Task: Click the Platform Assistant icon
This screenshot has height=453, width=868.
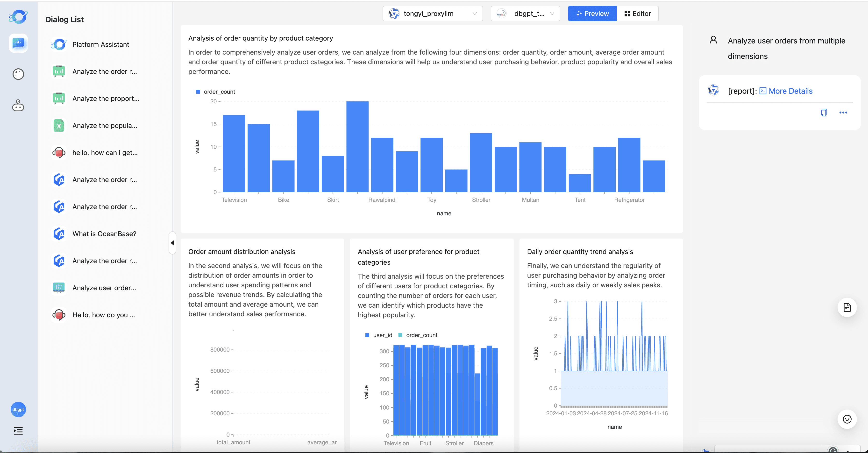Action: click(58, 44)
